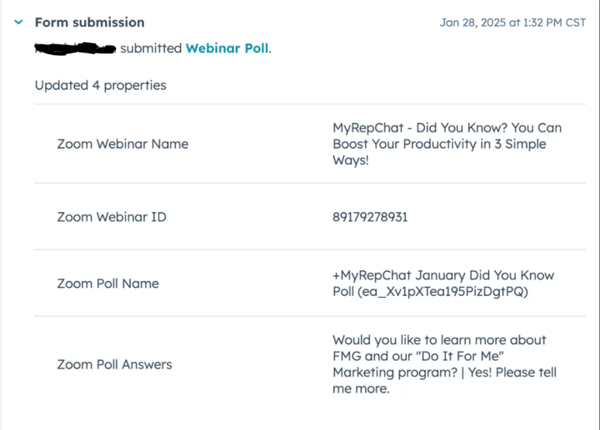Click the MyRepChat January poll name value
The width and height of the screenshot is (600, 430).
443,283
